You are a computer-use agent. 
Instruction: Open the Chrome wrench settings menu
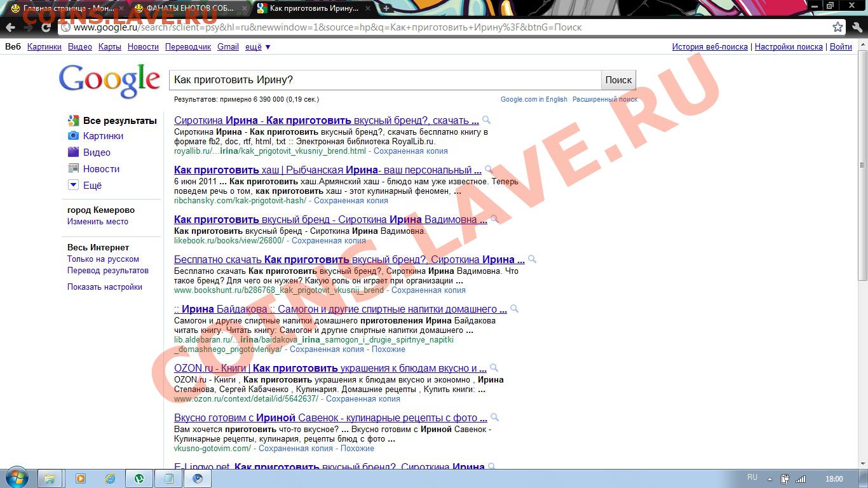tap(857, 27)
